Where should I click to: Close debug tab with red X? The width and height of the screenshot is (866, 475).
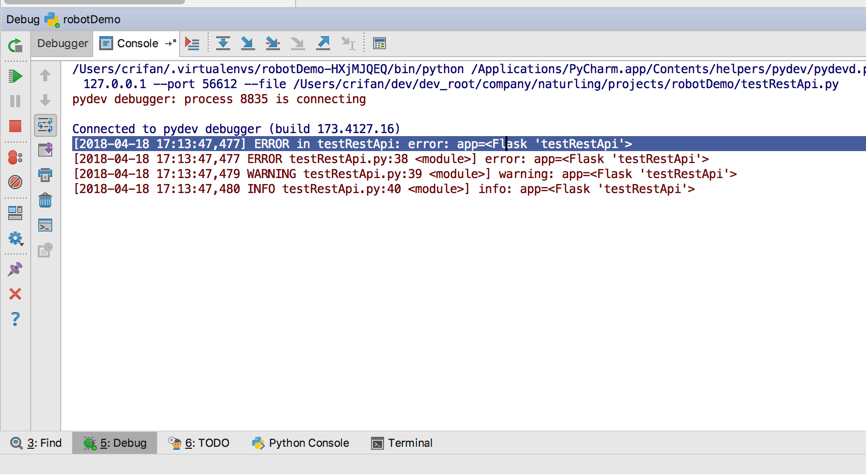tap(15, 294)
